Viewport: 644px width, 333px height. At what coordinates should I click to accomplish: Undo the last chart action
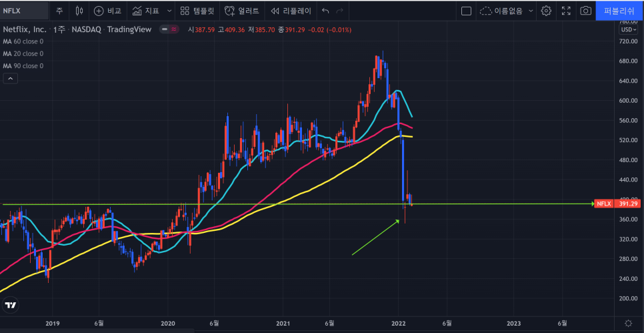(x=325, y=11)
